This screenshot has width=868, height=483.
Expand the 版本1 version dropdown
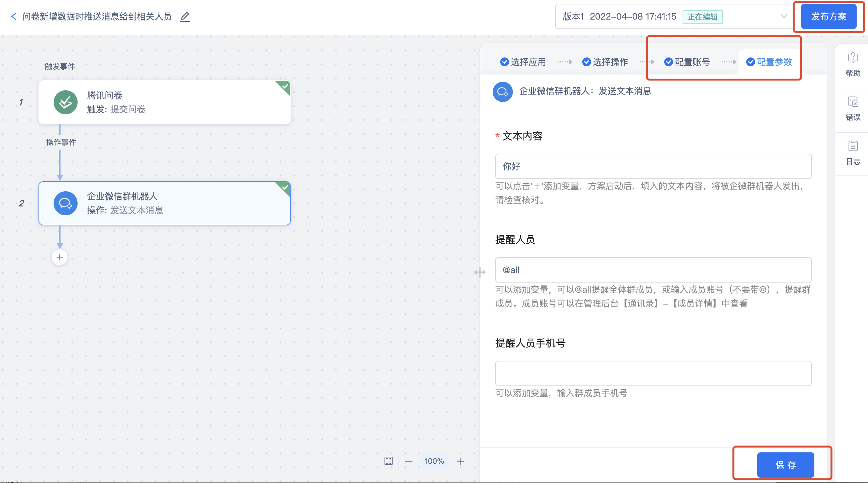tap(784, 16)
